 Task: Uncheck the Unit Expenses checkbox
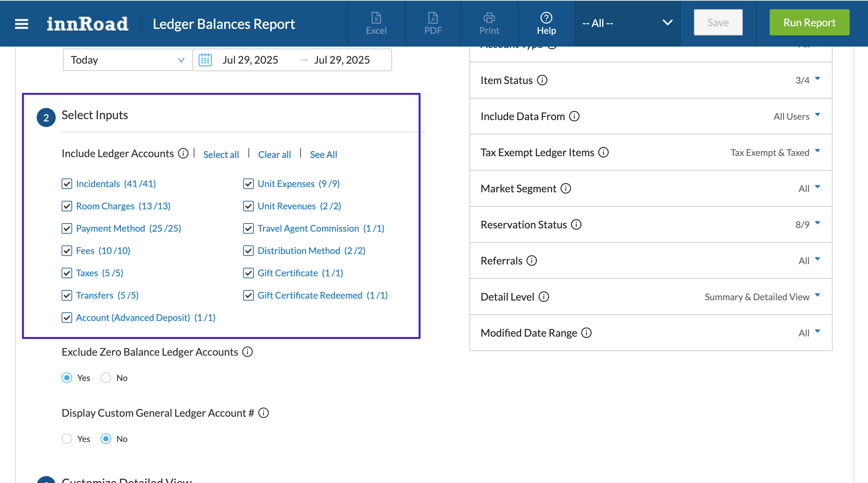click(x=248, y=184)
